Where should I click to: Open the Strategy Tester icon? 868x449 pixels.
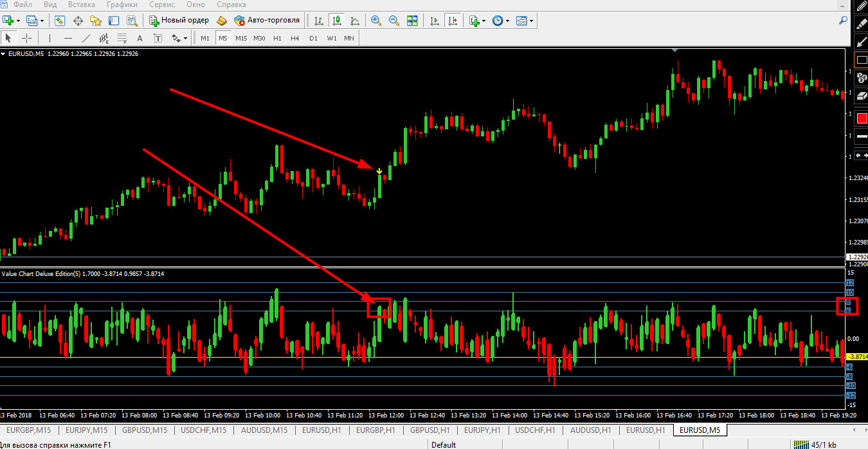[132, 21]
